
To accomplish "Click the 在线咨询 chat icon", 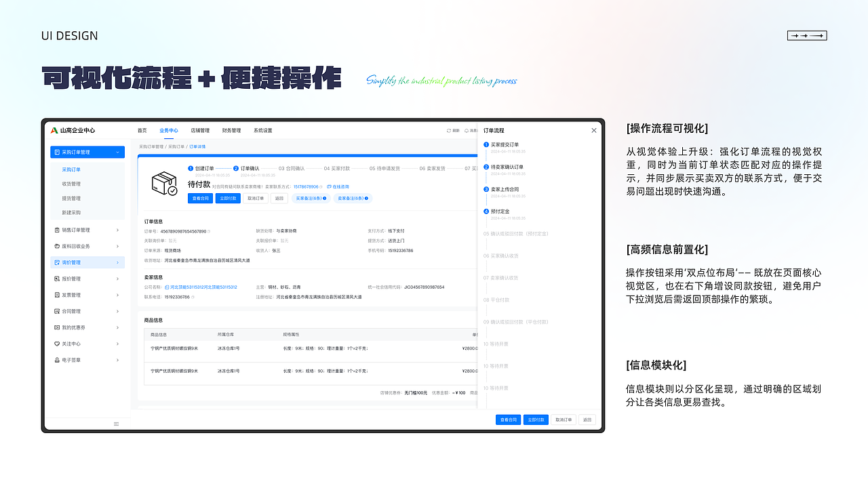I will point(329,186).
